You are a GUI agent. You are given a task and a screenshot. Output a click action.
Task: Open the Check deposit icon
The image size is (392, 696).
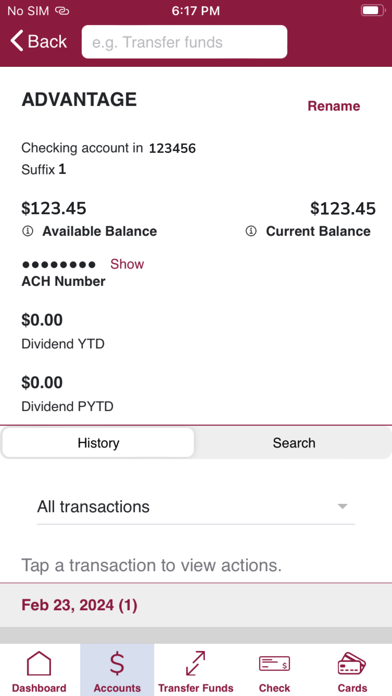click(x=274, y=664)
